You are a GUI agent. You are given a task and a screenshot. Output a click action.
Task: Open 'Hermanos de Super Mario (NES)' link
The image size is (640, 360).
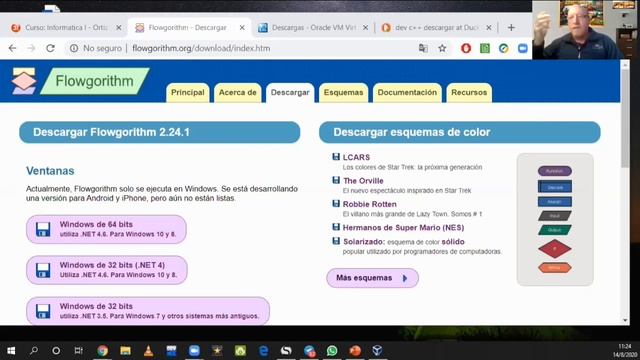403,227
